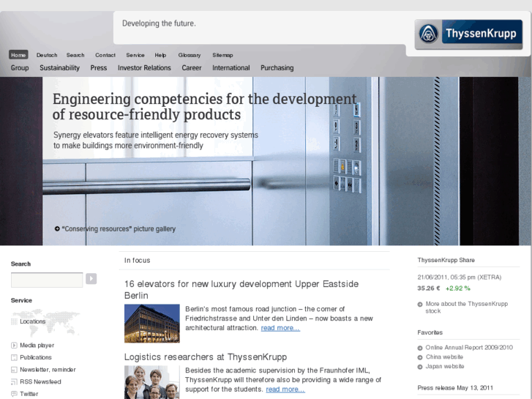This screenshot has height=399, width=532.
Task: Click read more under Logistics researchers article
Action: pyautogui.click(x=285, y=389)
